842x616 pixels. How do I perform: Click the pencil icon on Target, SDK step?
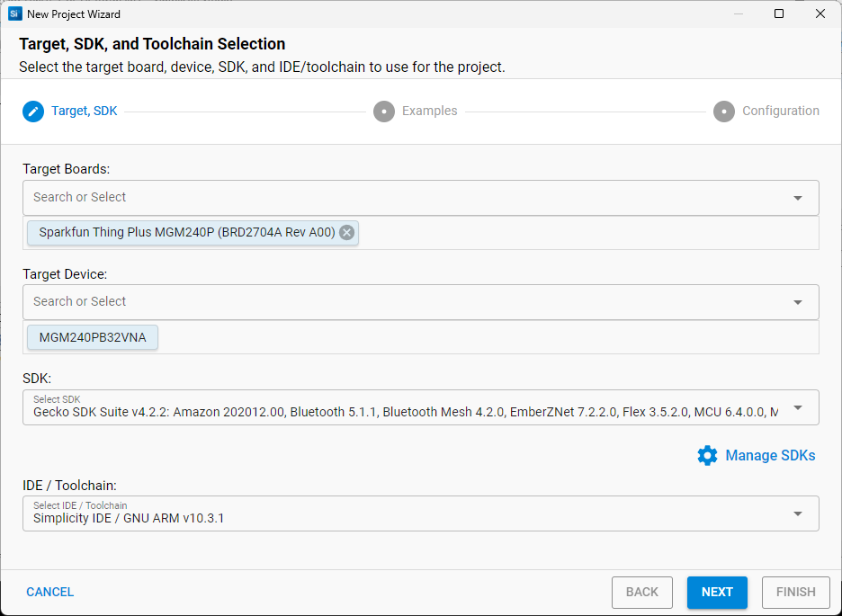[32, 111]
